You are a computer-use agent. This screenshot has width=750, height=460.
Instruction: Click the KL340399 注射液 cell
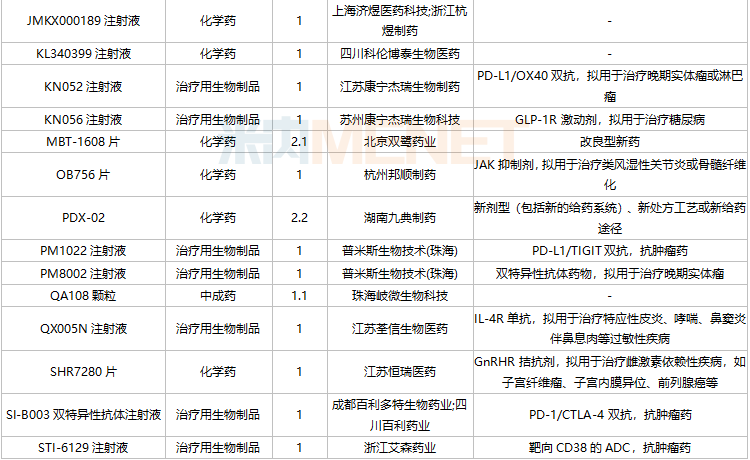click(x=83, y=54)
